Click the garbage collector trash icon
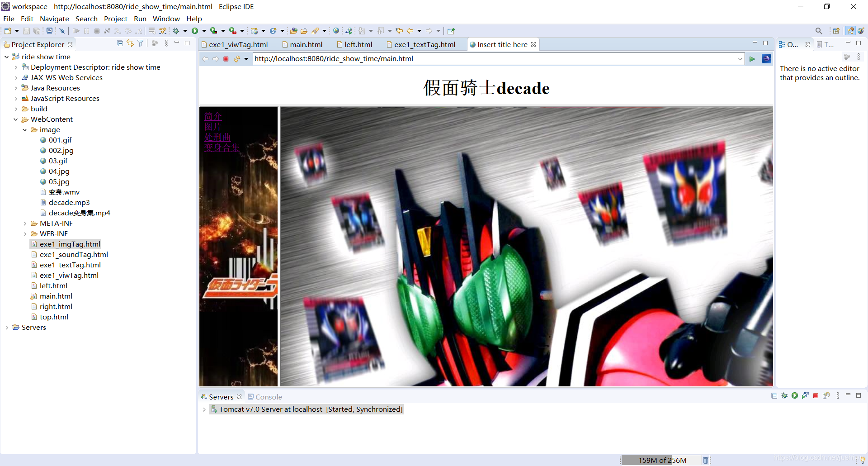This screenshot has width=868, height=466. pyautogui.click(x=706, y=460)
